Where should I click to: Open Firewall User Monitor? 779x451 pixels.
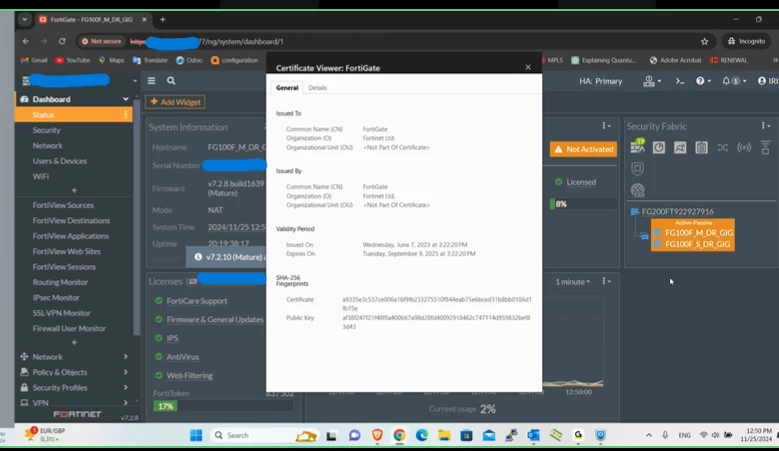point(69,328)
